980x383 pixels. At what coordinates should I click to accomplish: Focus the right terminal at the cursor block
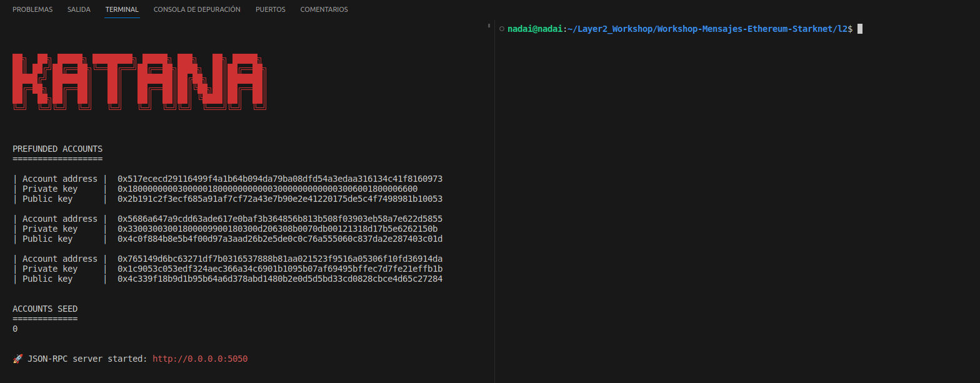860,29
